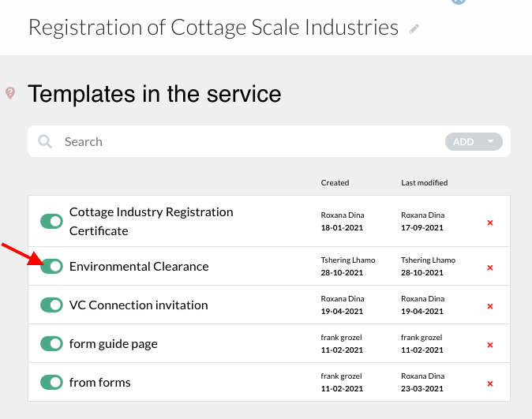Click the Last modified column header
This screenshot has width=532, height=419.
click(424, 182)
